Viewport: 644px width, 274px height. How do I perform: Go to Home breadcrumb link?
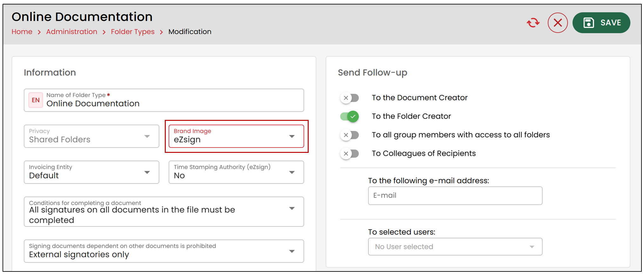coord(22,32)
